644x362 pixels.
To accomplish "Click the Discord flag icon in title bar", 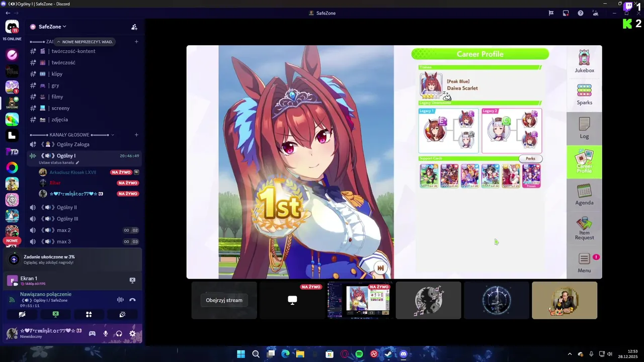I will [551, 13].
